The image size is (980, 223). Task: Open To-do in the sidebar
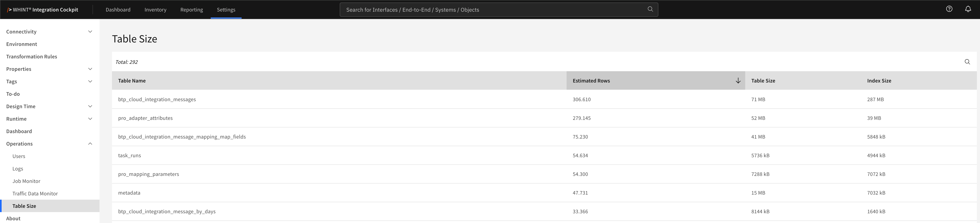click(x=49, y=94)
